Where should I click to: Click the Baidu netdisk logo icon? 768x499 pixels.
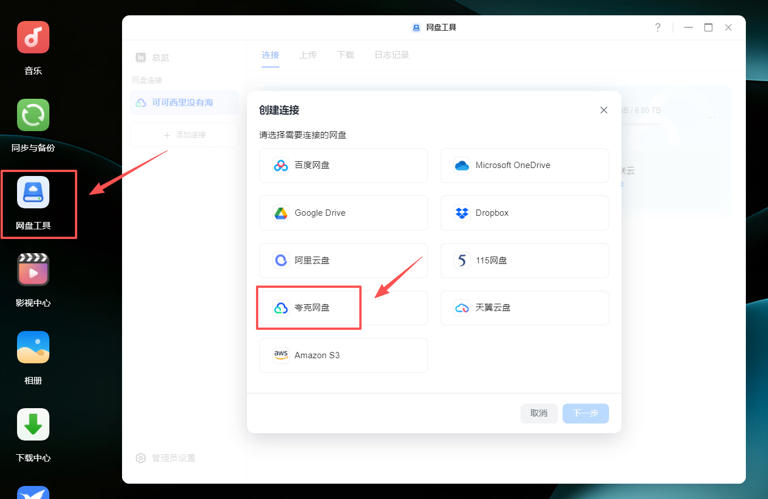[x=281, y=166]
